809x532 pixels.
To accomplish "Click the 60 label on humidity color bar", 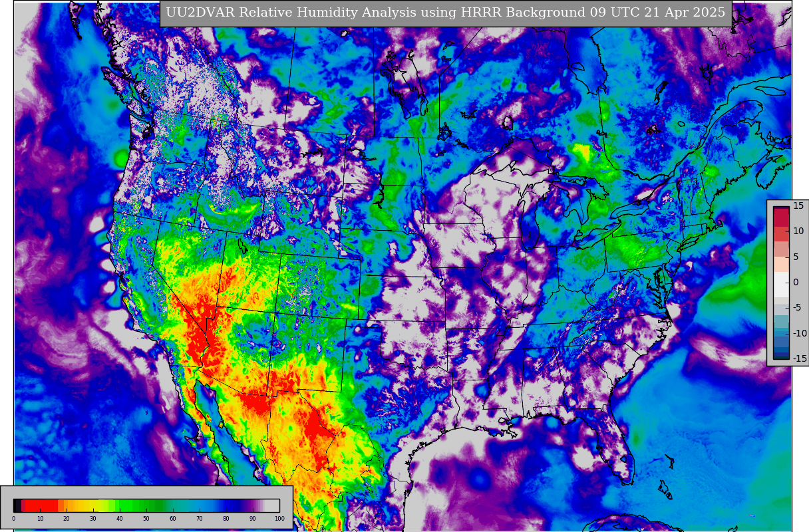I will point(173,519).
